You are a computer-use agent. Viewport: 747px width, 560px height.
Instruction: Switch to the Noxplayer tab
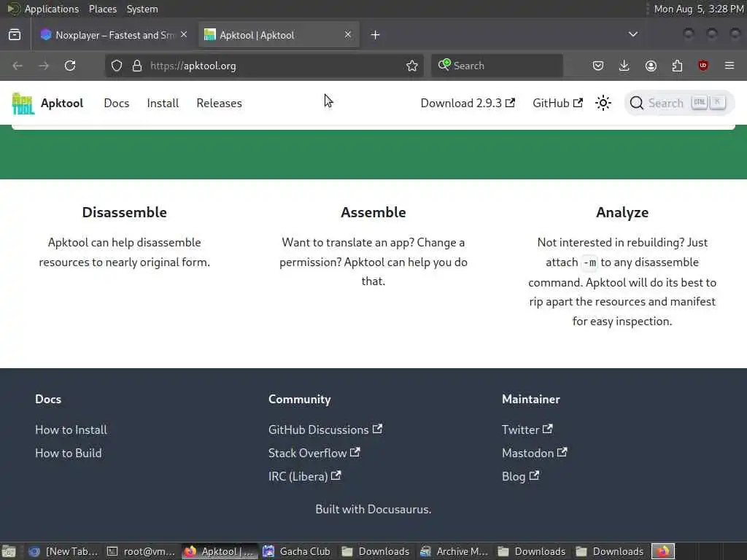tap(113, 35)
